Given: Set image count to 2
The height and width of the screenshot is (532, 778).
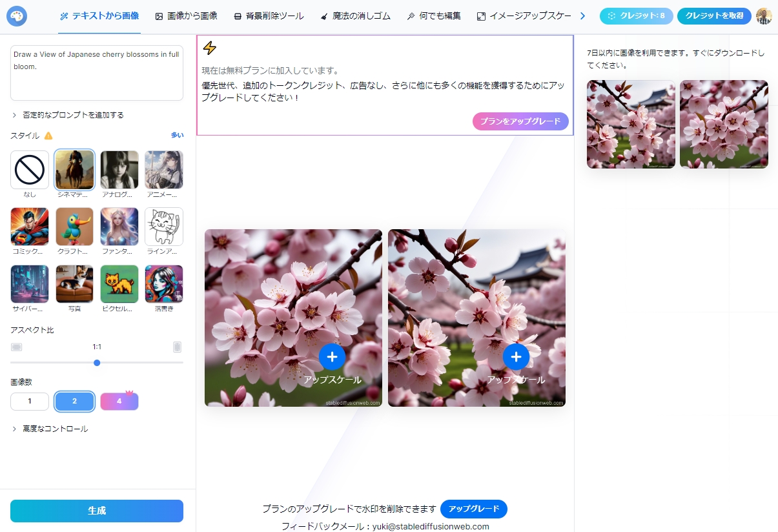Looking at the screenshot, I should pyautogui.click(x=74, y=402).
